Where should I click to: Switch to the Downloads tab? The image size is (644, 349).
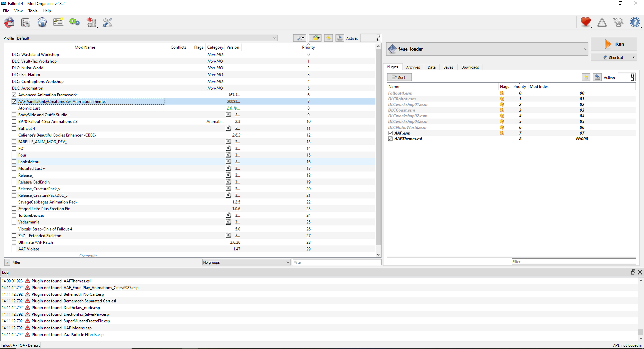(x=470, y=67)
